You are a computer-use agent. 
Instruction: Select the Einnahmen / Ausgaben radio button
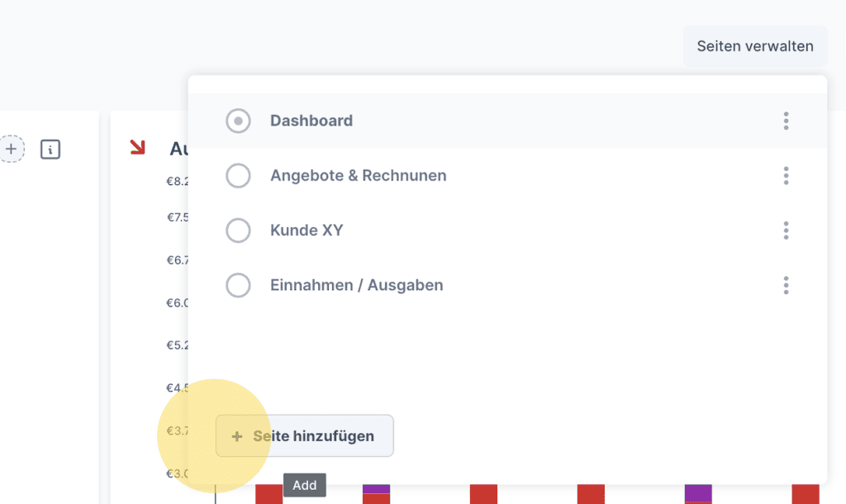click(x=238, y=285)
